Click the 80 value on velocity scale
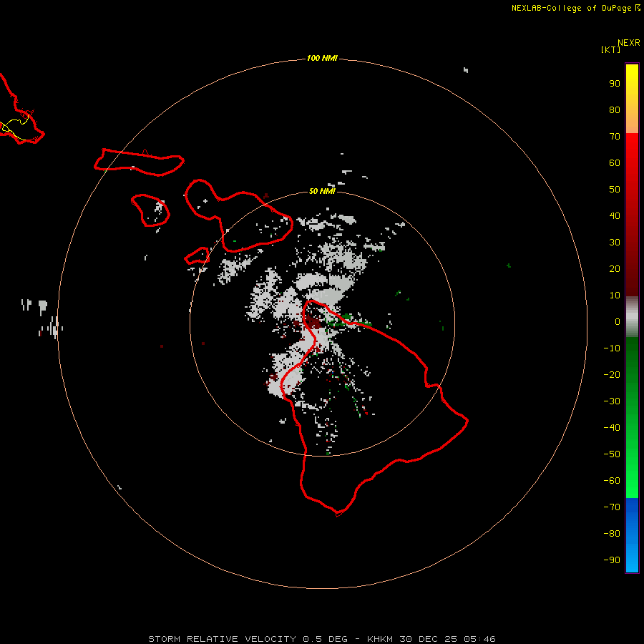Image resolution: width=644 pixels, height=644 pixels. (615, 110)
